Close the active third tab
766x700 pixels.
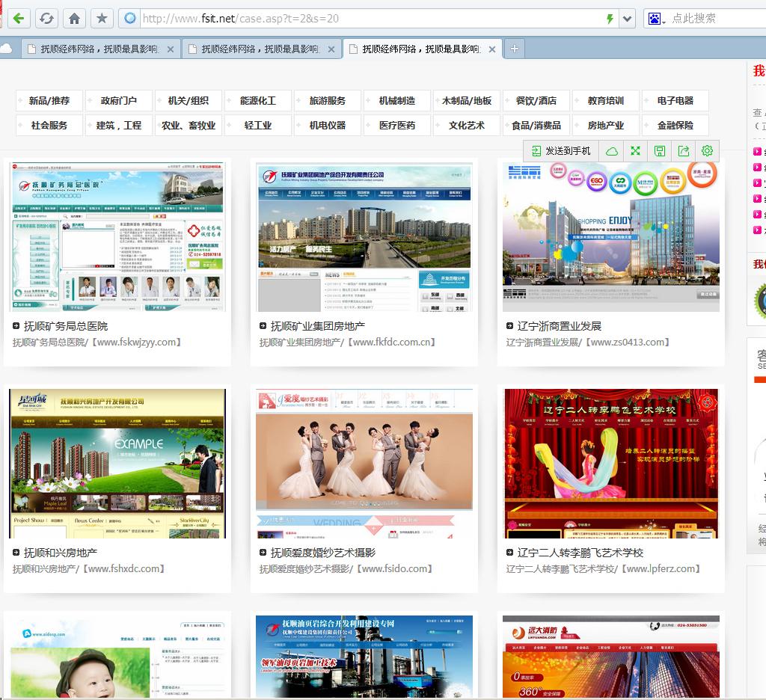492,49
